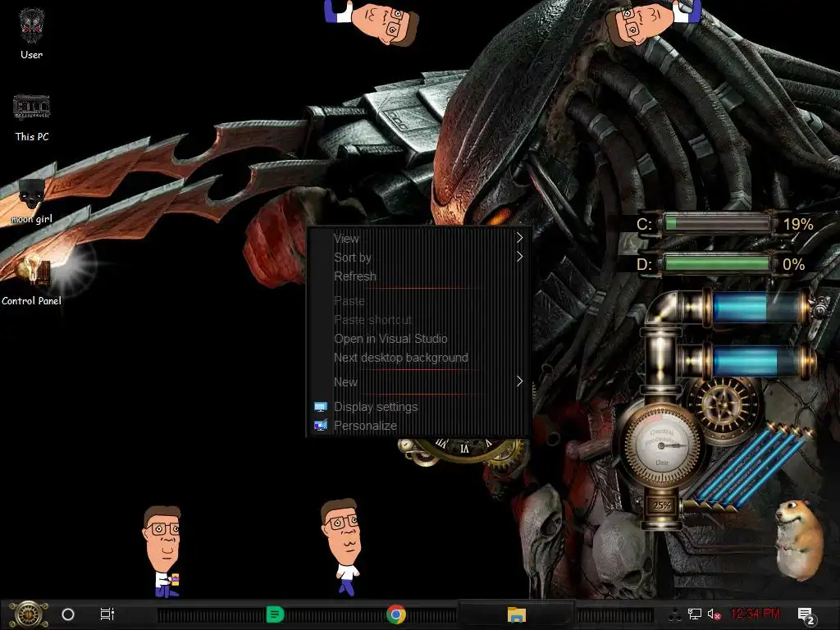Click the muted volume tray icon
840x630 pixels.
714,614
